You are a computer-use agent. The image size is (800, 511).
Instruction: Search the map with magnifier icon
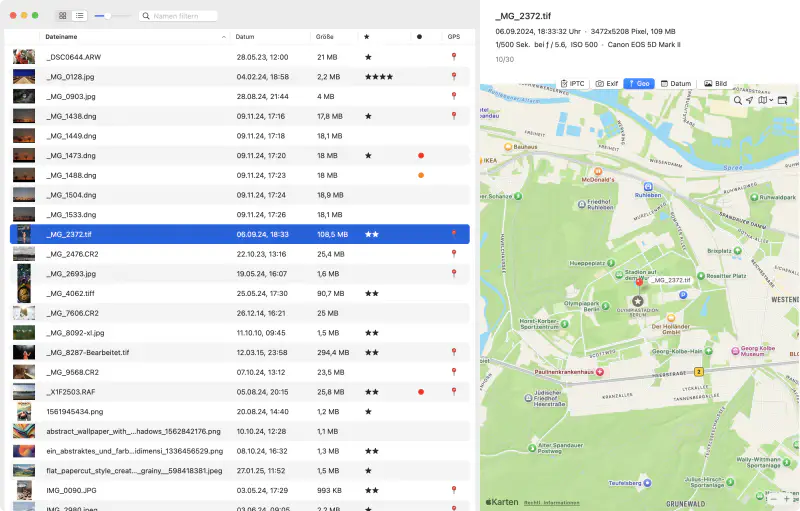click(738, 100)
